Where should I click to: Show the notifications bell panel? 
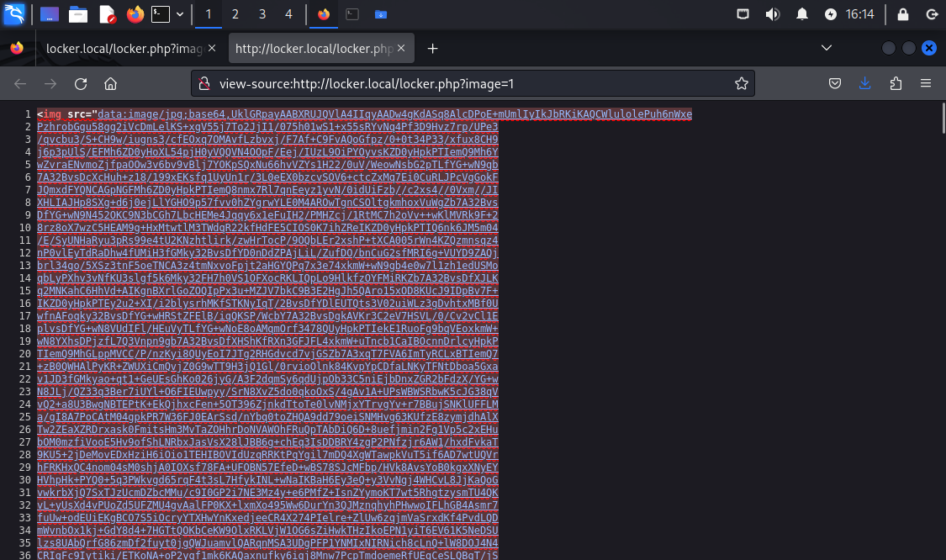pos(801,14)
